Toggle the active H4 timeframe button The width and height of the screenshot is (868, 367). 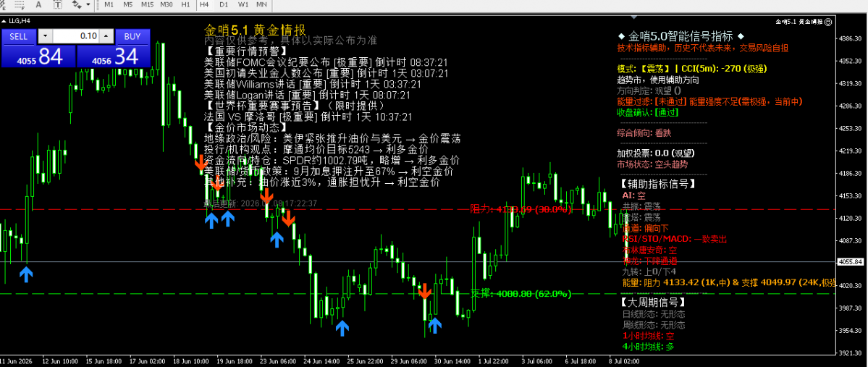click(204, 4)
